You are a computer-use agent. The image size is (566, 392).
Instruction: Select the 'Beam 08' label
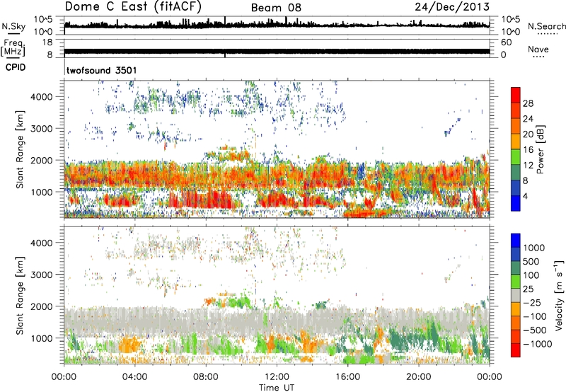click(276, 8)
